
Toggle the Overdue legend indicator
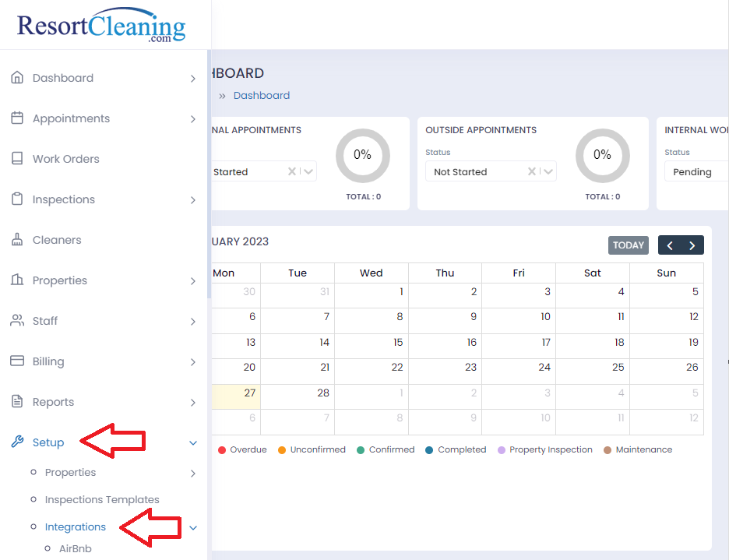click(224, 449)
